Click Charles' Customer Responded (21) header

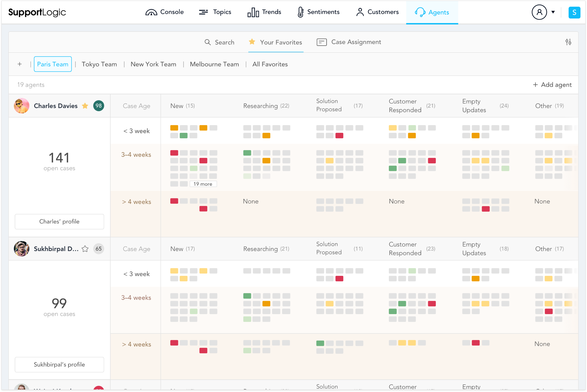(412, 106)
